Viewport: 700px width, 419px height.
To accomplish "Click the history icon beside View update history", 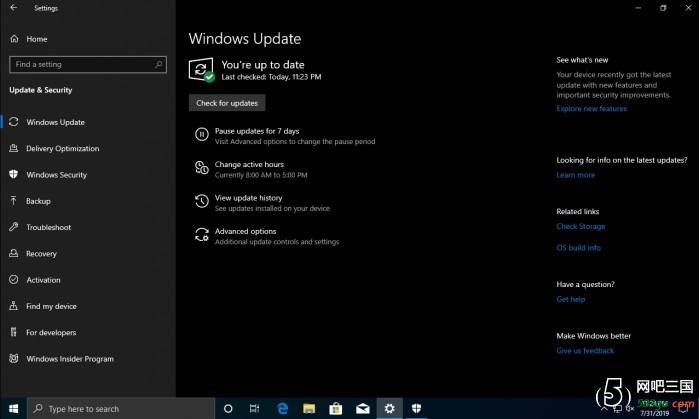I will click(x=202, y=201).
